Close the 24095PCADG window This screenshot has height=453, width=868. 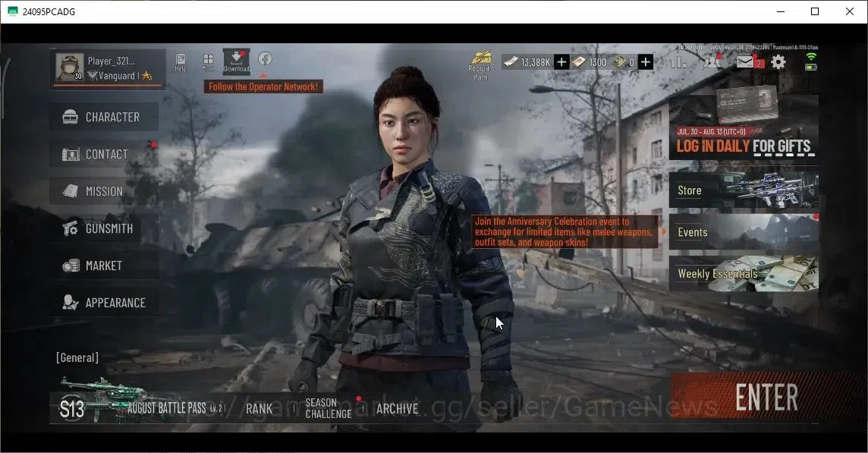[x=850, y=11]
